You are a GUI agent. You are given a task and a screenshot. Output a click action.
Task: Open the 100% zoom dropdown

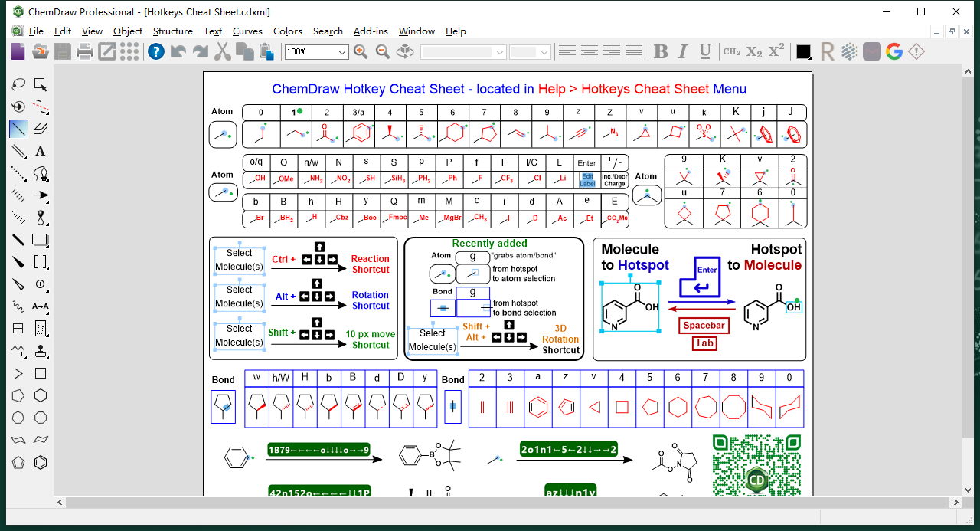342,52
